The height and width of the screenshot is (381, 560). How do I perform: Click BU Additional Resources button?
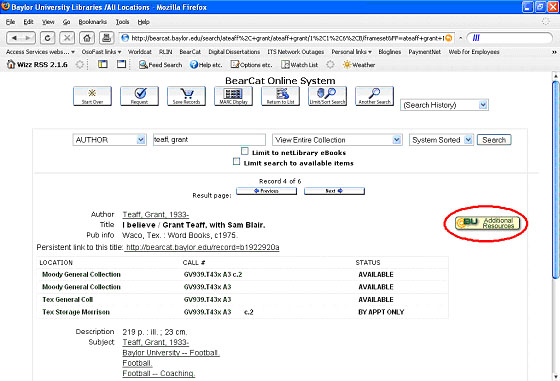click(487, 223)
